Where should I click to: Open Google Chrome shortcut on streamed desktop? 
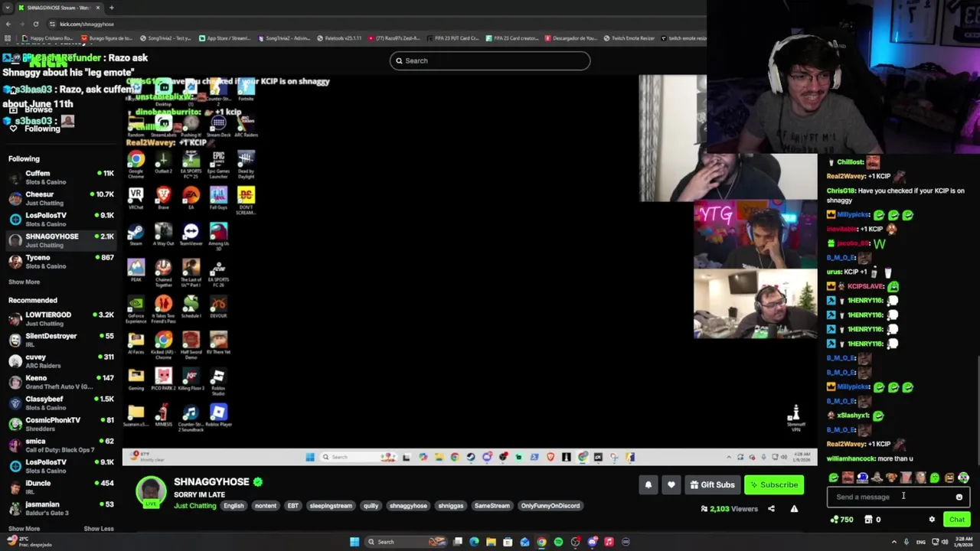point(136,162)
